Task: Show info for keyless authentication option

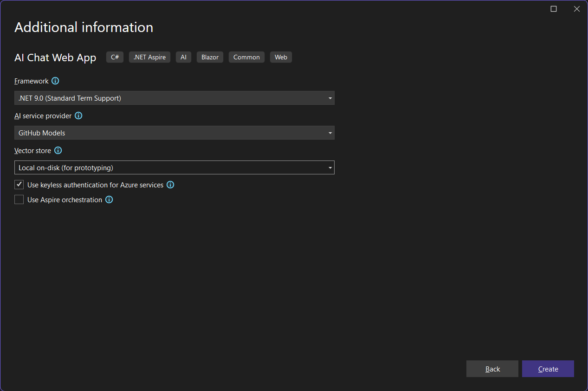Action: click(170, 185)
